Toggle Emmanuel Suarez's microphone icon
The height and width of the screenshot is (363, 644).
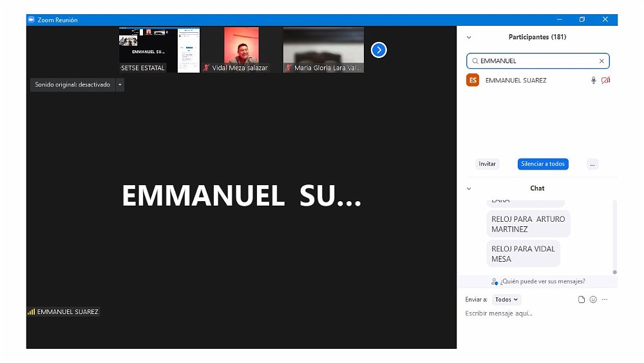click(x=593, y=81)
